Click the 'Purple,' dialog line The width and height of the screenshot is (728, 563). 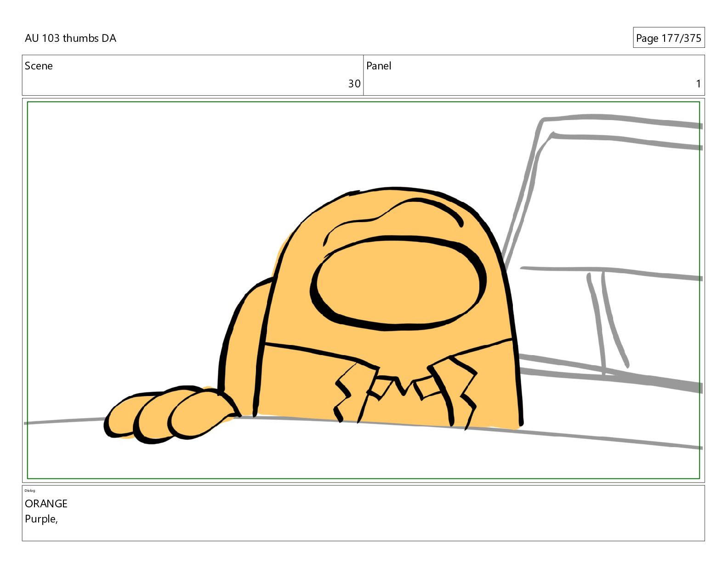pyautogui.click(x=41, y=519)
